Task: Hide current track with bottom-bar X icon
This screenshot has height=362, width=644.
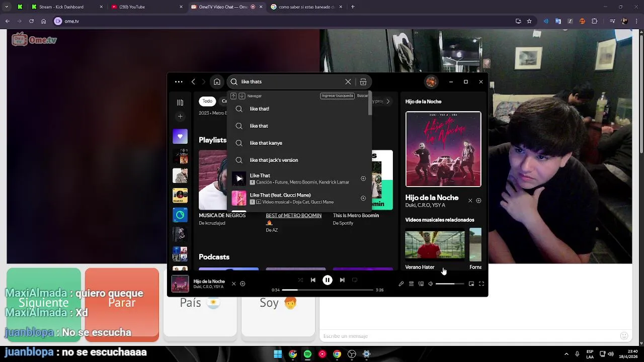Action: (x=233, y=284)
